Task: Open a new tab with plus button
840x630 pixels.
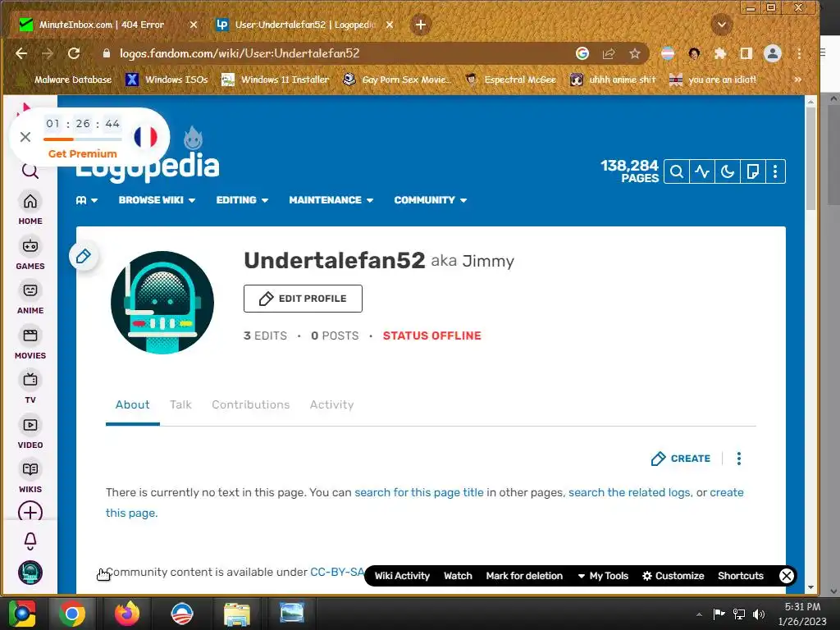Action: click(421, 25)
